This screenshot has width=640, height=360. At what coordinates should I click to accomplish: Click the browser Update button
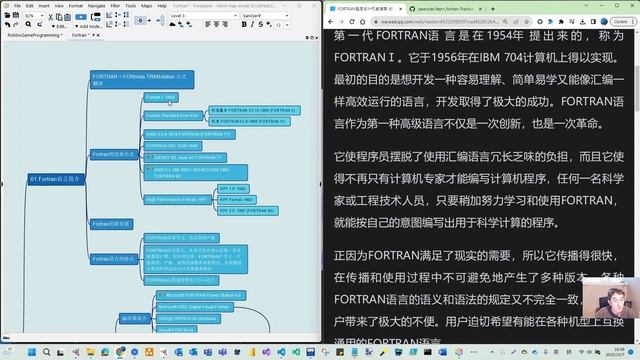(x=623, y=22)
